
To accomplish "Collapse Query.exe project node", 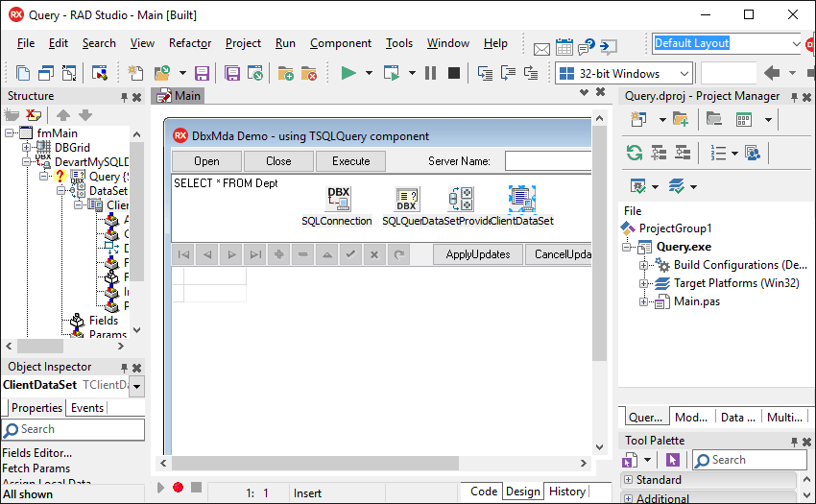I will tap(627, 247).
